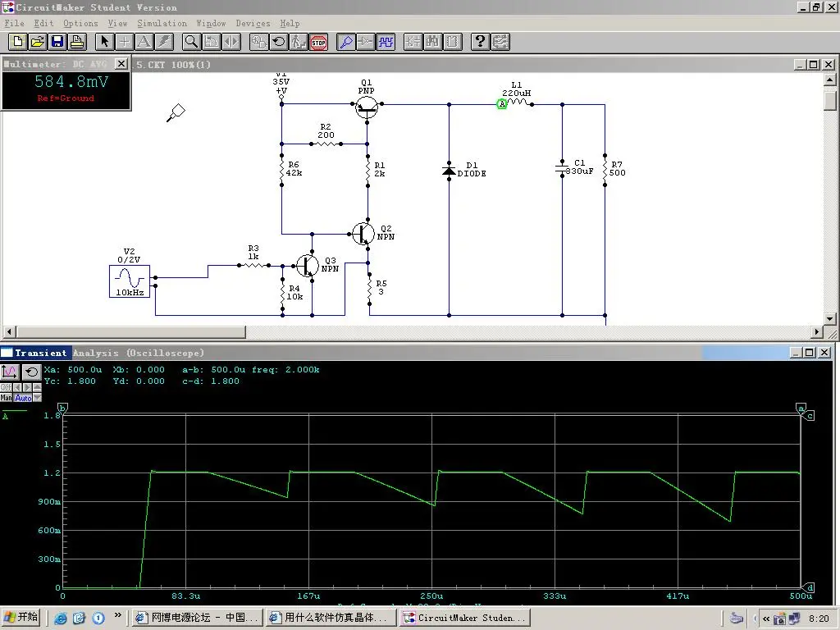Click the Step simulation icon
The width and height of the screenshot is (840, 630).
(299, 42)
